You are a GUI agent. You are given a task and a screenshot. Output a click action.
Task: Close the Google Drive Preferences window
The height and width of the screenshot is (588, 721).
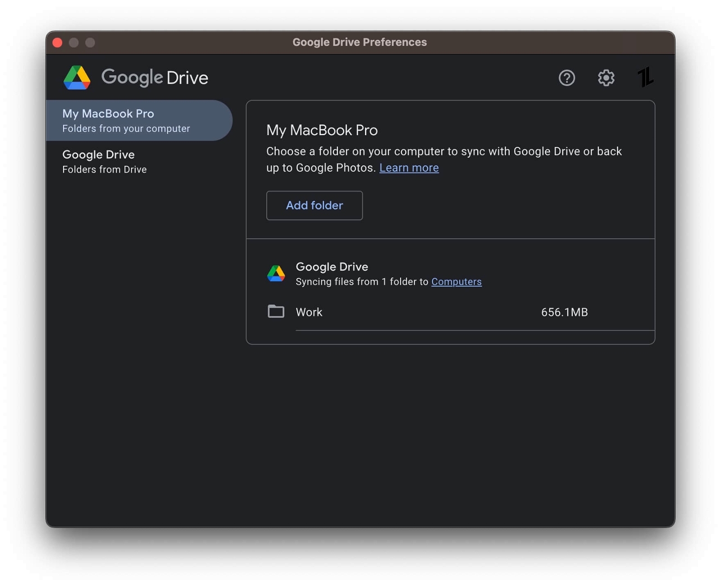point(58,42)
